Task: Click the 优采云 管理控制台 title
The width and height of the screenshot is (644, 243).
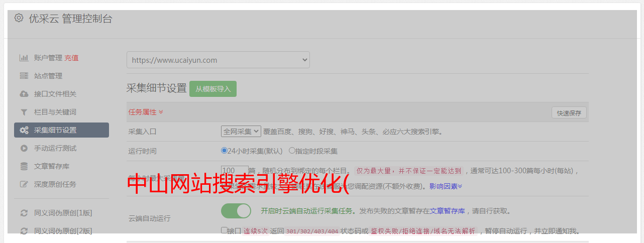Action: [x=70, y=19]
